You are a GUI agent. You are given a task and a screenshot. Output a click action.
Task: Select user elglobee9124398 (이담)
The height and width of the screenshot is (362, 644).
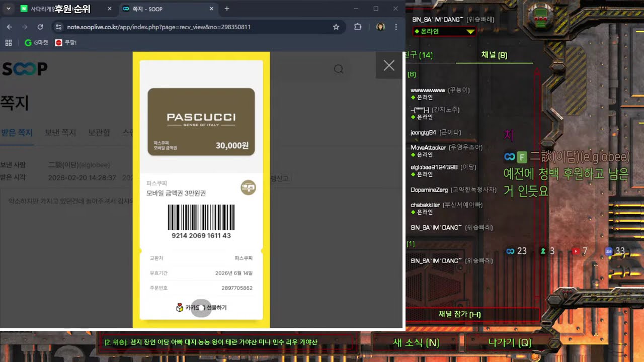[443, 167]
